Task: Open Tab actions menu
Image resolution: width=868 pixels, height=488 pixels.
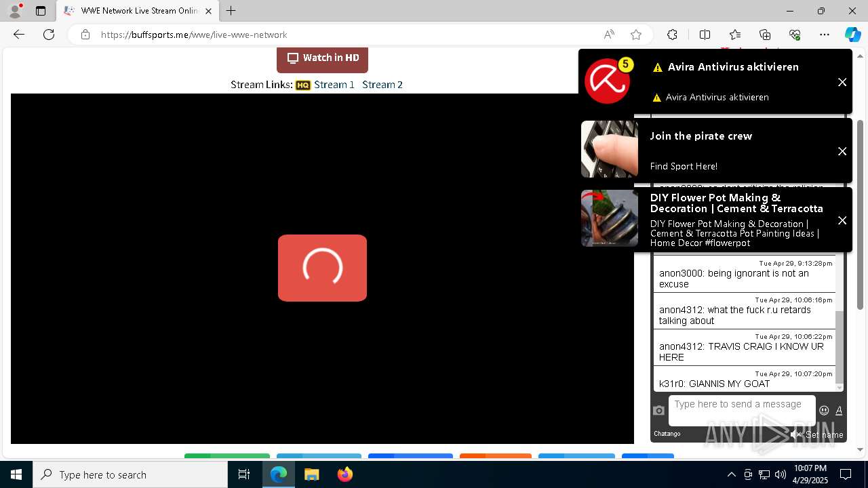Action: pyautogui.click(x=41, y=11)
